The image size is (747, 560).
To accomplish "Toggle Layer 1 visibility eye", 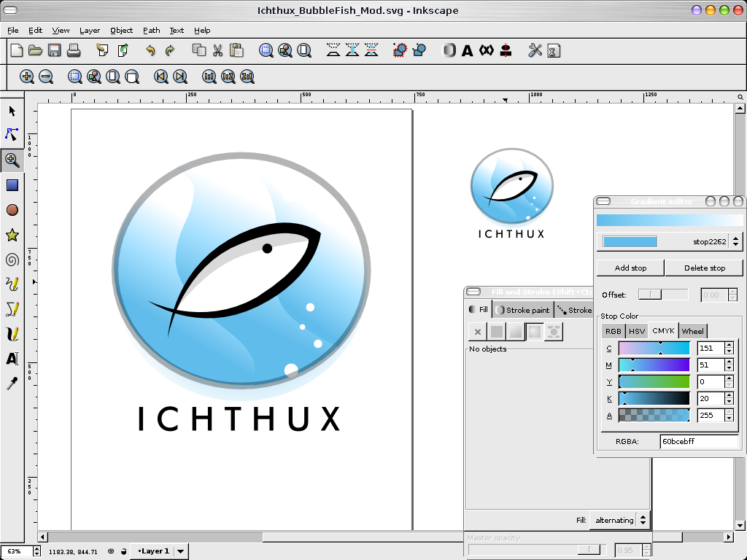I will [x=111, y=551].
